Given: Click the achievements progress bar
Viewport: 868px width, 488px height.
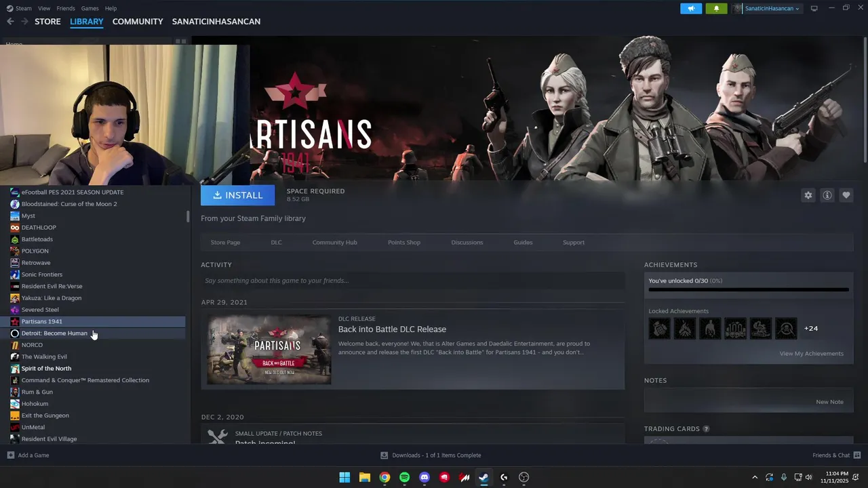Looking at the screenshot, I should (749, 290).
